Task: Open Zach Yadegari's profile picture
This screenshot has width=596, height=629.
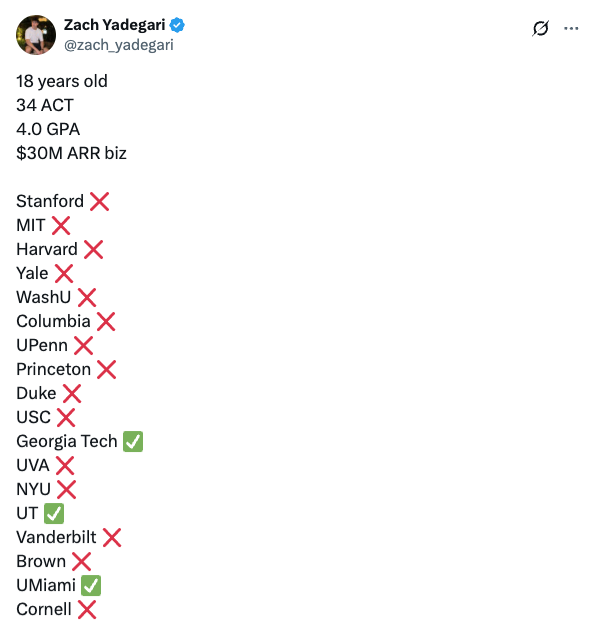Action: pos(36,35)
